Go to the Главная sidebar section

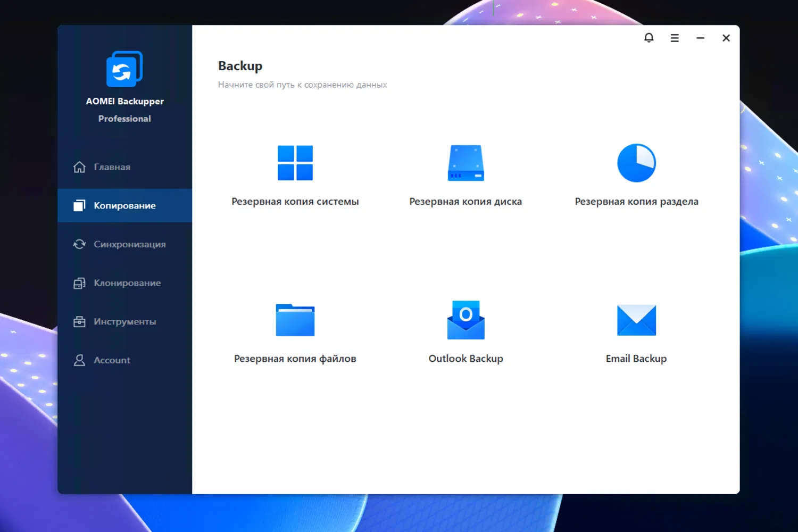[x=125, y=167]
